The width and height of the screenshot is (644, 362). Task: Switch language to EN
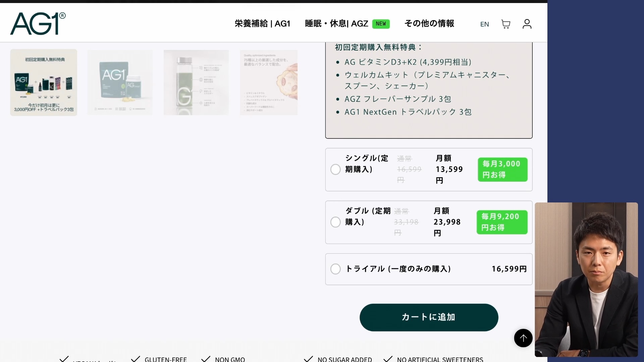pyautogui.click(x=485, y=24)
